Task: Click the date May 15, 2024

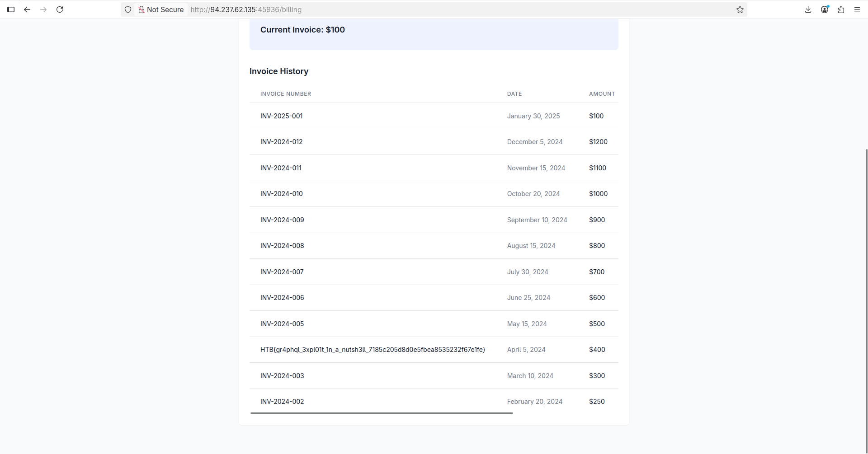Action: [x=527, y=324]
